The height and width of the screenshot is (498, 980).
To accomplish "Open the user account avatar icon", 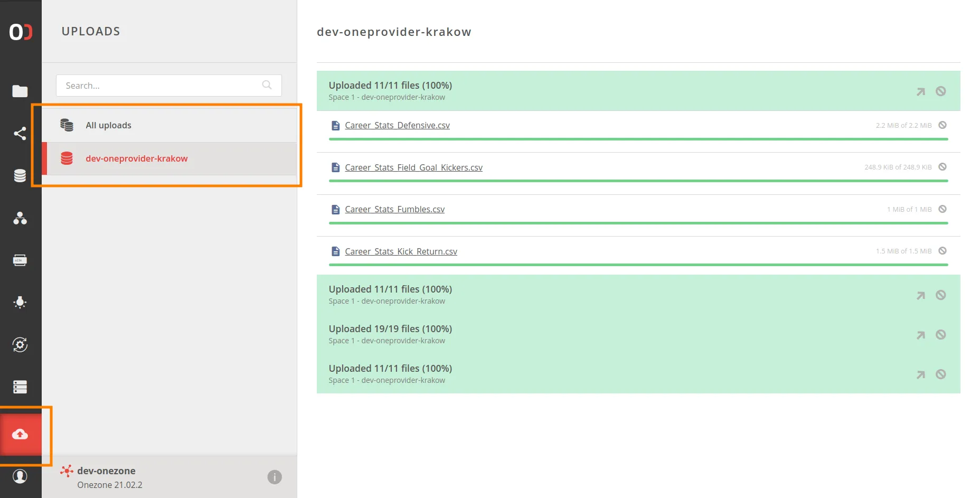I will click(x=20, y=476).
